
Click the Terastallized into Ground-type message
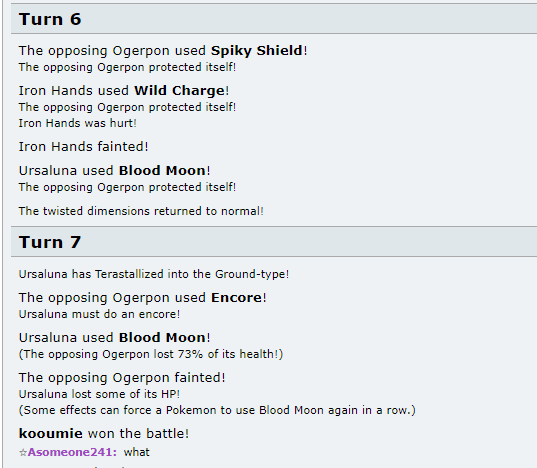point(154,274)
